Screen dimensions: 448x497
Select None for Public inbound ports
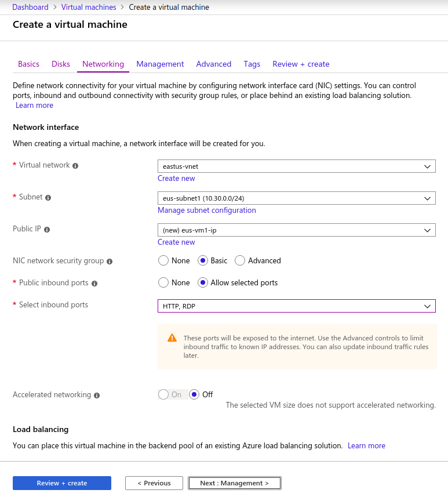tap(163, 283)
